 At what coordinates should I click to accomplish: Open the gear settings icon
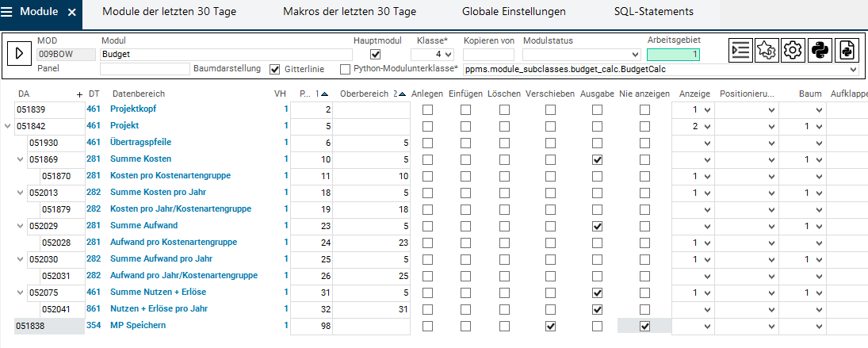(793, 50)
